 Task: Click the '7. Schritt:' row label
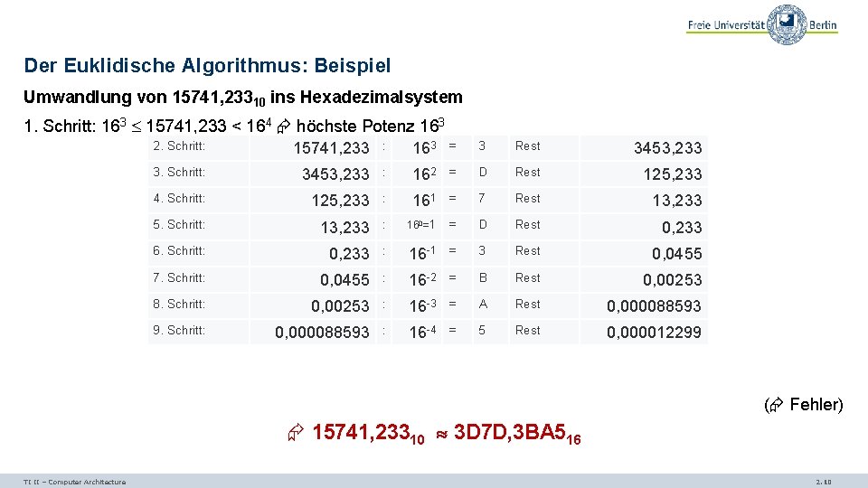point(179,277)
